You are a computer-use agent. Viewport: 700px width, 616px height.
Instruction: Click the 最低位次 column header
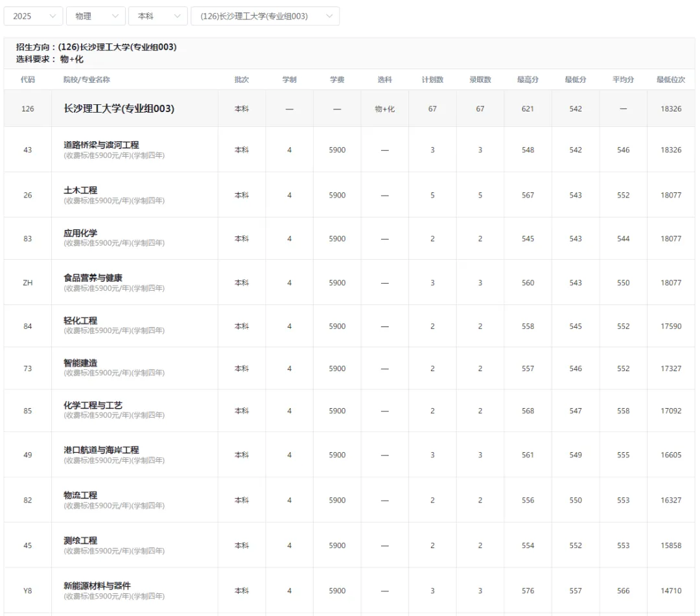(671, 80)
